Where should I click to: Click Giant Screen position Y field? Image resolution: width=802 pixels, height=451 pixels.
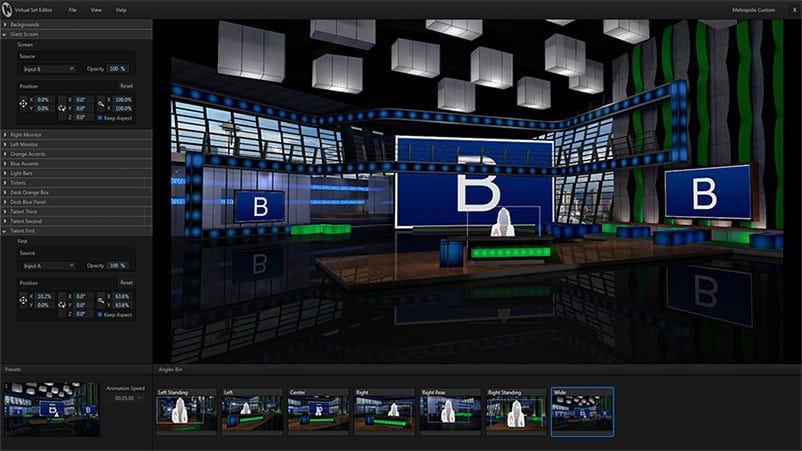[43, 108]
